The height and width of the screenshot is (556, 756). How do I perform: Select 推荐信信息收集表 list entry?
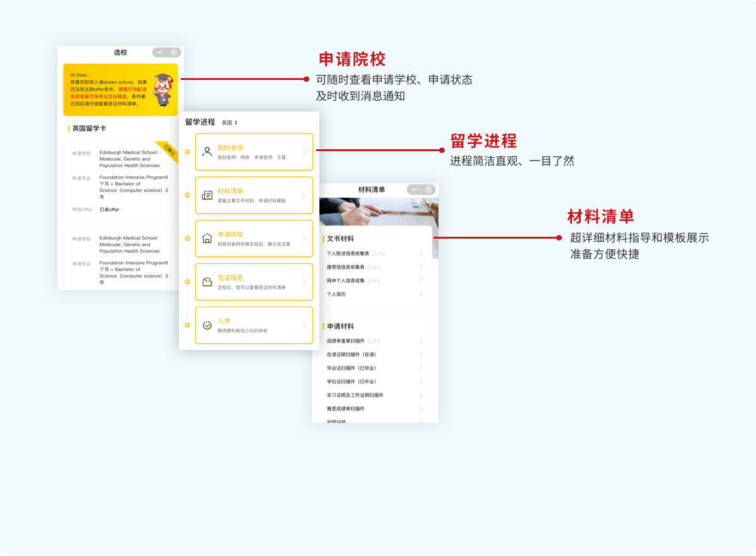click(x=345, y=267)
